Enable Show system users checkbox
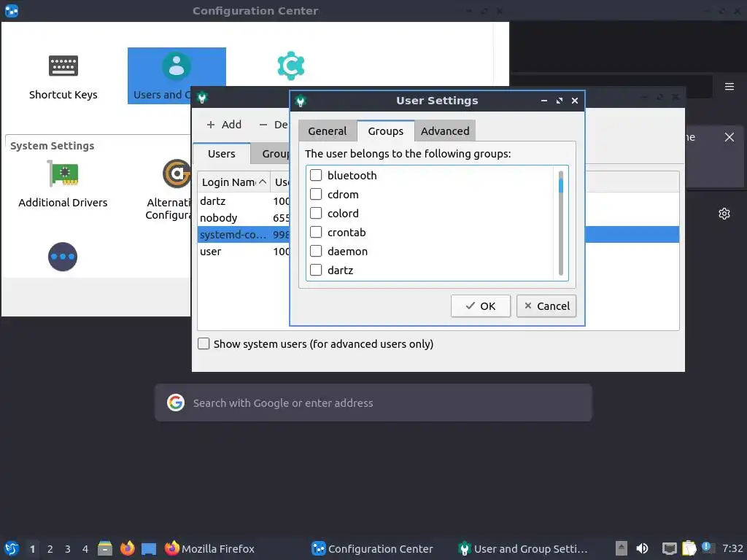The height and width of the screenshot is (560, 747). 204,344
